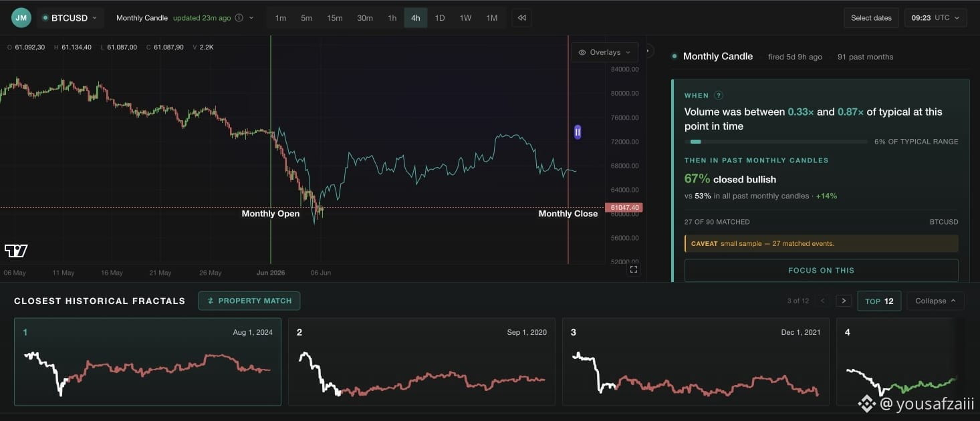Select the 1h timeframe
This screenshot has width=980, height=421.
392,18
